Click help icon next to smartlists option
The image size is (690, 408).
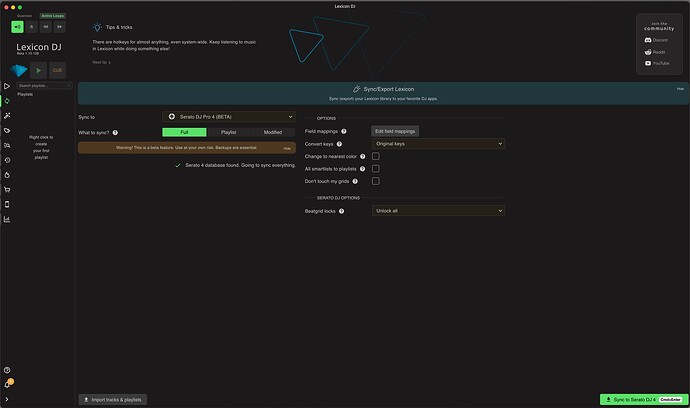(x=362, y=169)
